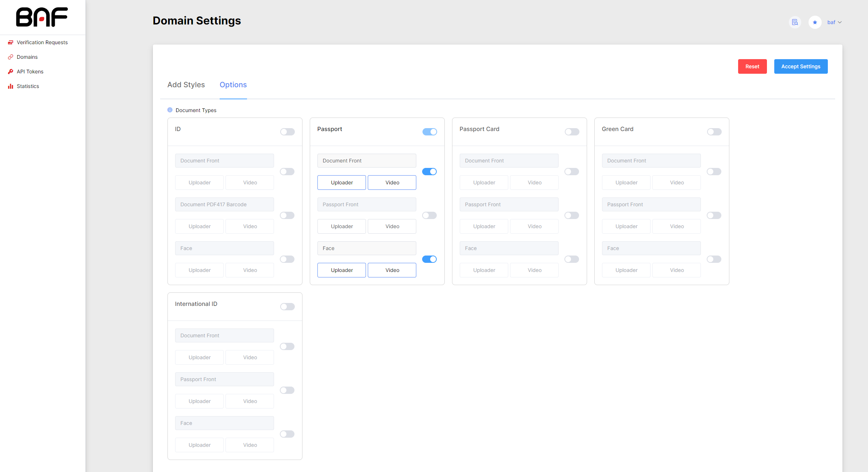
Task: Open Verification Requests page
Action: tap(42, 42)
